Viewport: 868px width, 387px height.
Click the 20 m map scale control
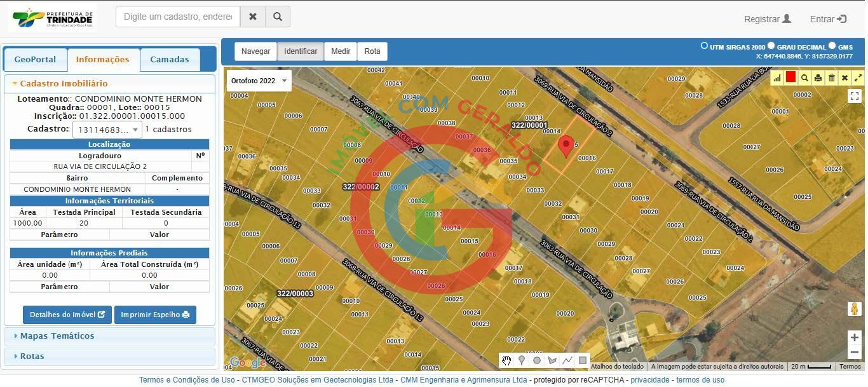811,367
